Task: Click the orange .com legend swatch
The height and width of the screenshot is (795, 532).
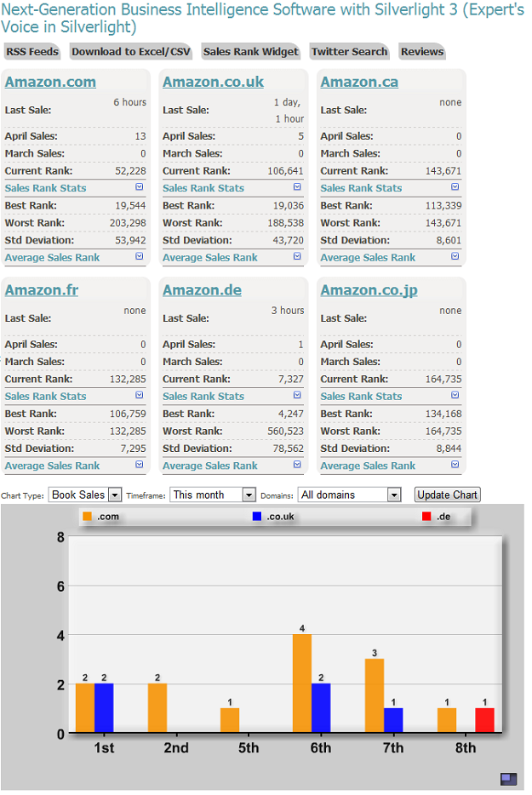Action: coord(87,516)
